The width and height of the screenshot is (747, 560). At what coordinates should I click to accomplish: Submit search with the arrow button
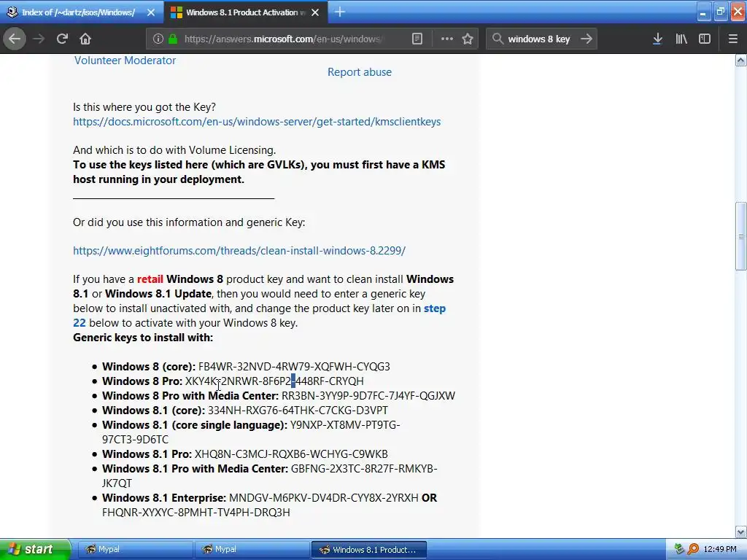pos(587,39)
